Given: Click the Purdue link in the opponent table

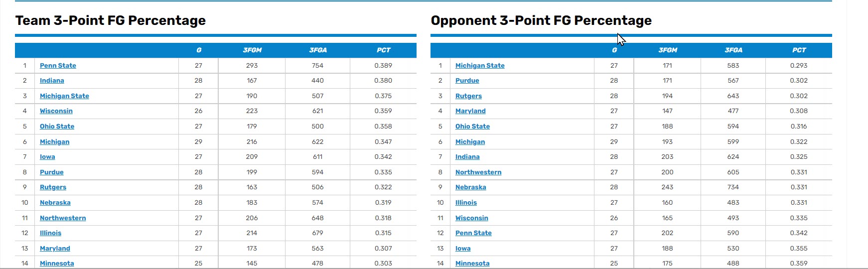Looking at the screenshot, I should pyautogui.click(x=467, y=81).
